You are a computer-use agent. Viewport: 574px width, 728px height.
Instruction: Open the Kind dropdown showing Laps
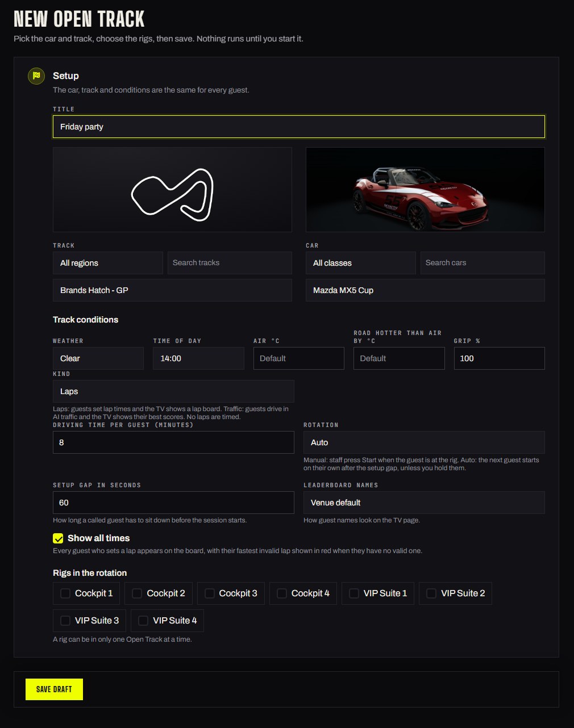click(173, 391)
